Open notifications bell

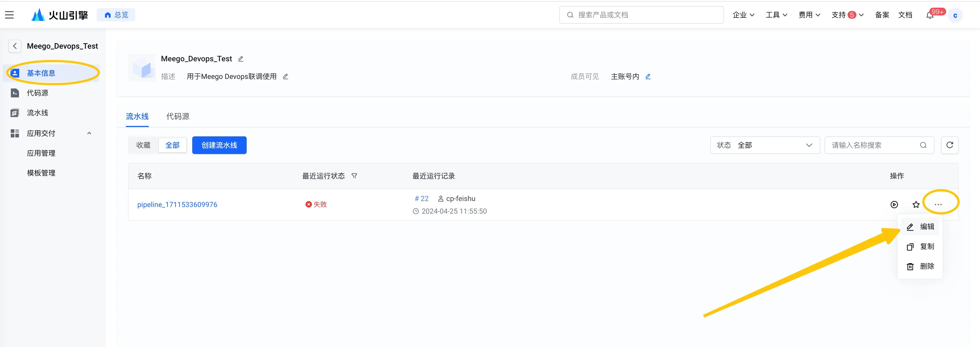pos(930,15)
